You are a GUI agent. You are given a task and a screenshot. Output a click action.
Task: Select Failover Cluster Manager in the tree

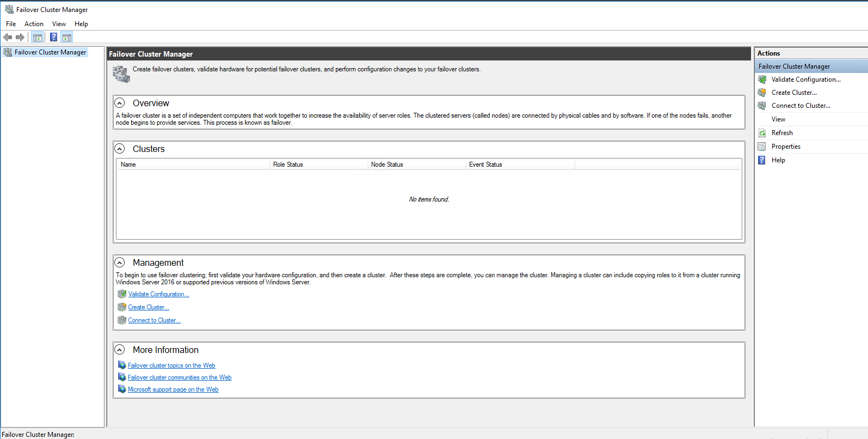coord(50,52)
